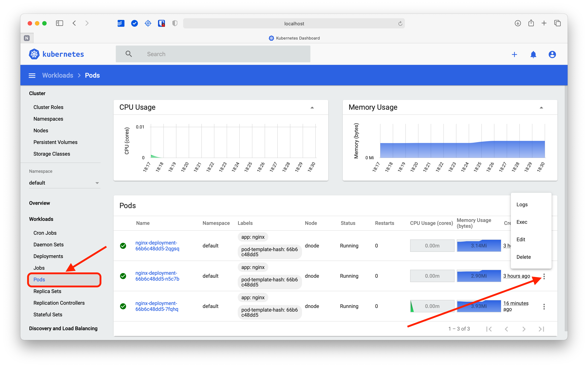The width and height of the screenshot is (588, 367).
Task: Open Cluster Roles in sidebar
Action: [x=48, y=107]
